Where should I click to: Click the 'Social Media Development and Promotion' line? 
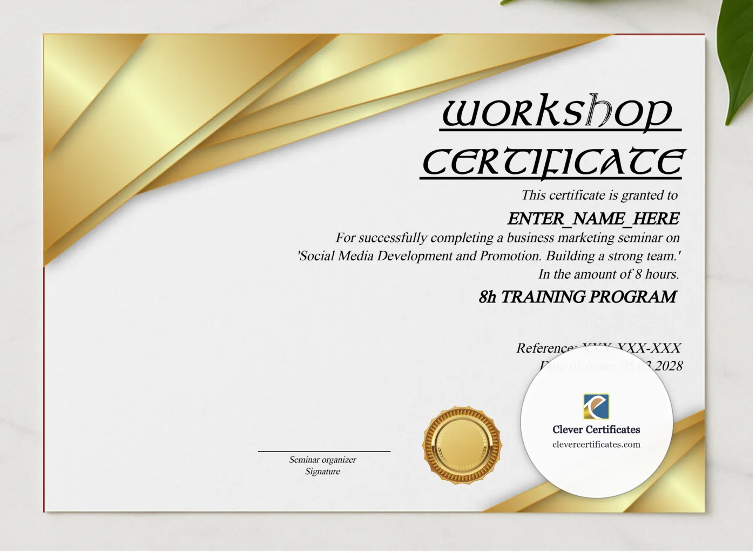[x=489, y=256]
